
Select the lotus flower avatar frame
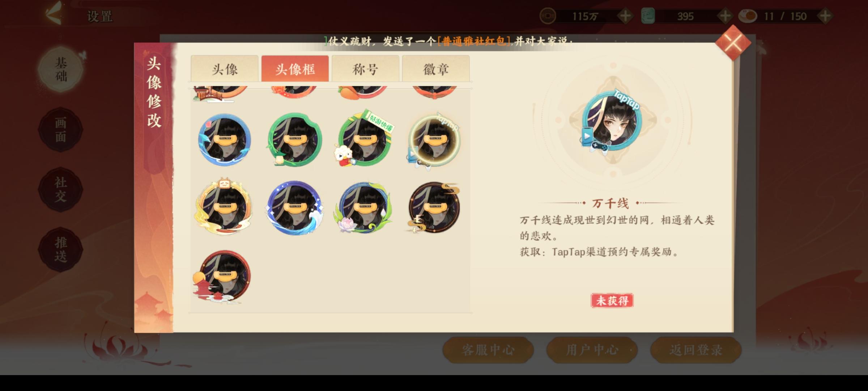(365, 208)
